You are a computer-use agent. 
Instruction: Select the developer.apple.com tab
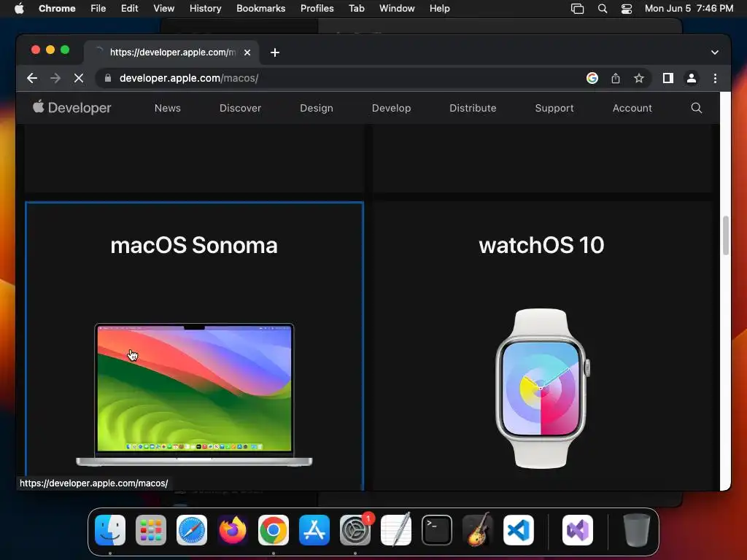coord(171,52)
